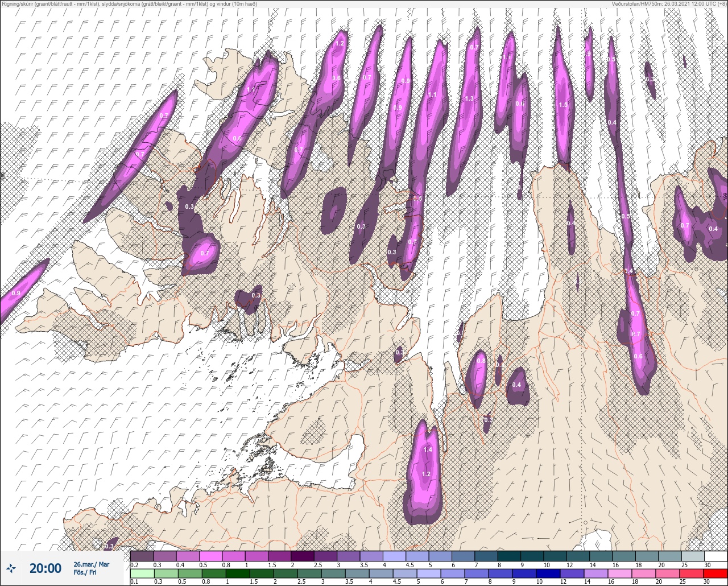The image size is (728, 586).
Task: Click the '0.8' precipitation value on the map
Action: click(481, 361)
